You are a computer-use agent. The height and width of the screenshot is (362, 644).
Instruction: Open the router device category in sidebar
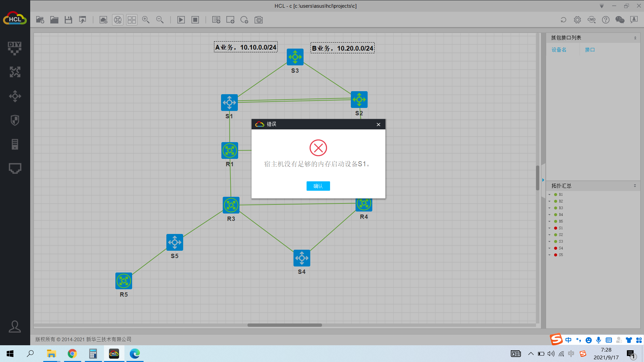coord(15,72)
